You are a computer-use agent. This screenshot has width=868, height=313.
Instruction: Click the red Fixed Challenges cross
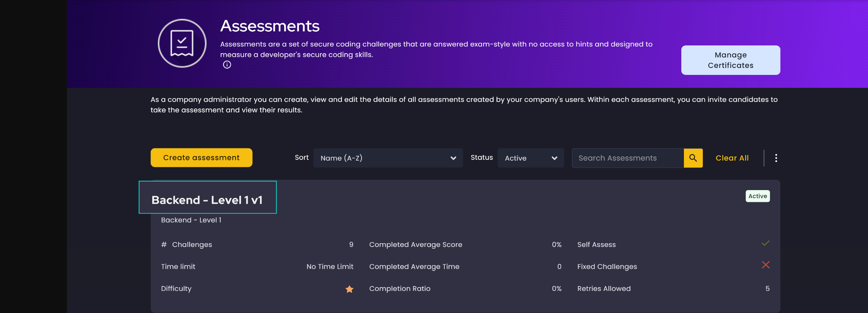(x=766, y=265)
